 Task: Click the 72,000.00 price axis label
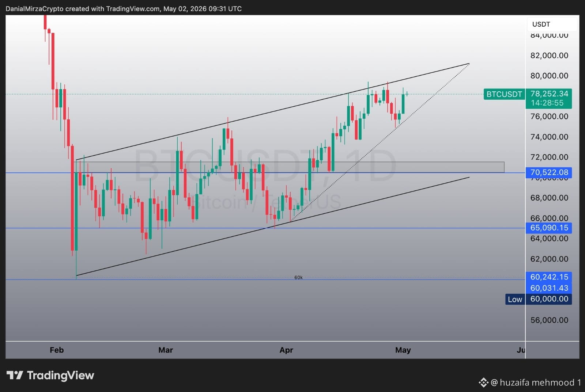(549, 157)
